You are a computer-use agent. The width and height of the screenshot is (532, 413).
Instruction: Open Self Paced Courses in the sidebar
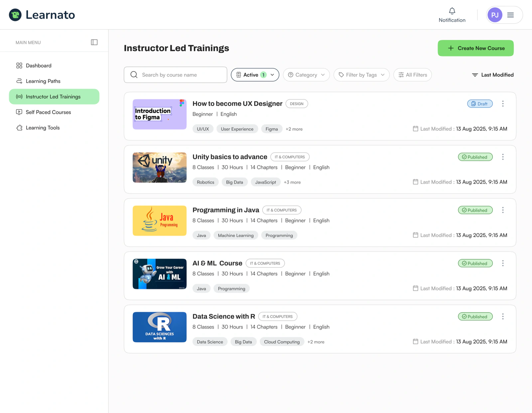click(x=54, y=112)
